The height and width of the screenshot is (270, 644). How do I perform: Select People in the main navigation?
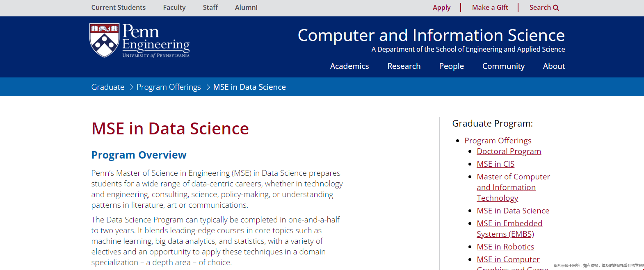click(451, 66)
